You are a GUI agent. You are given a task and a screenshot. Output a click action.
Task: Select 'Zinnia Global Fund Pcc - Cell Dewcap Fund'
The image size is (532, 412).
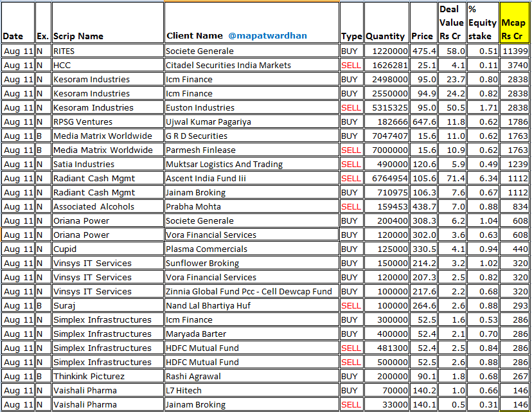(x=252, y=292)
